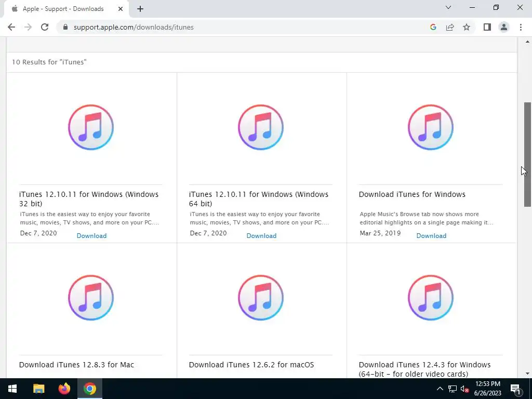This screenshot has height=399, width=532.
Task: Click the Dec 7, 2020 date under 32 bit
Action: 38,233
